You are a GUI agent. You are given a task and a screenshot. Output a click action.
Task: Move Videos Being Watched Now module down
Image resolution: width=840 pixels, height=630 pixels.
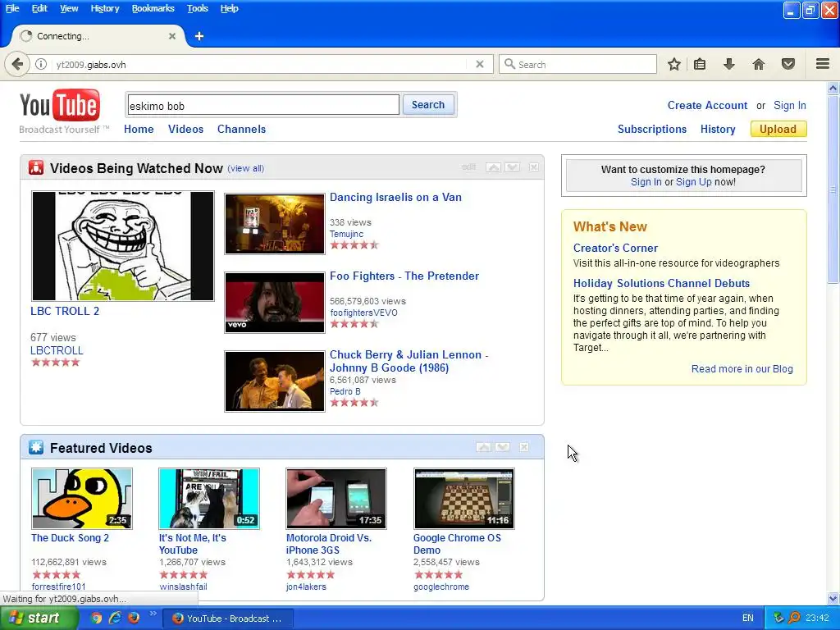pyautogui.click(x=512, y=167)
